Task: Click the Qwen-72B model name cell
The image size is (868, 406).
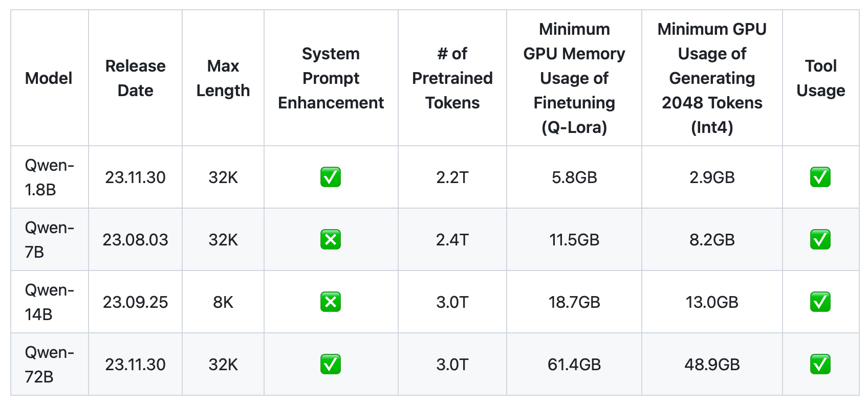Action: click(50, 365)
